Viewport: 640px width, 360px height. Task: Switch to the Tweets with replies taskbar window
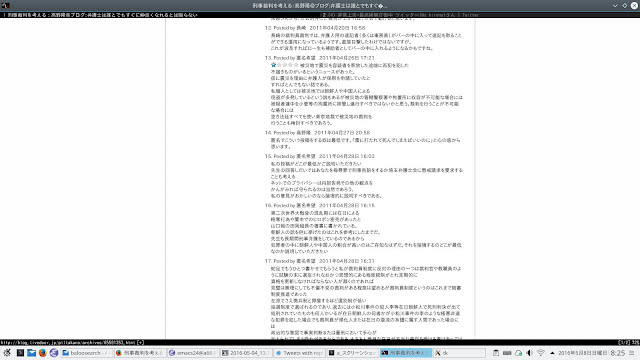[299, 353]
